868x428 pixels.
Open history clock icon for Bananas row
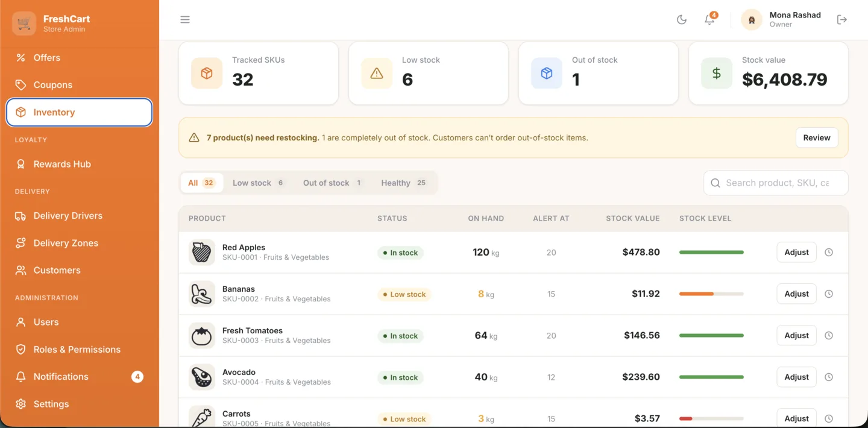tap(829, 294)
